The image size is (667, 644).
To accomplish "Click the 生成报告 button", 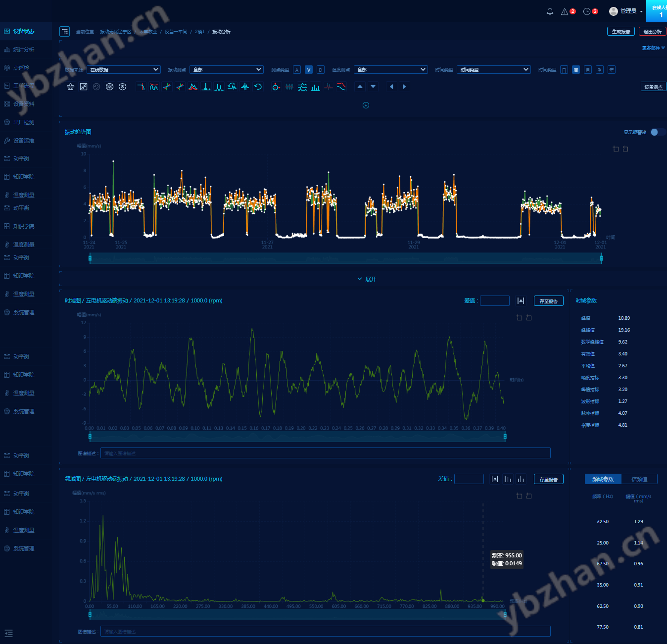I will pos(620,31).
